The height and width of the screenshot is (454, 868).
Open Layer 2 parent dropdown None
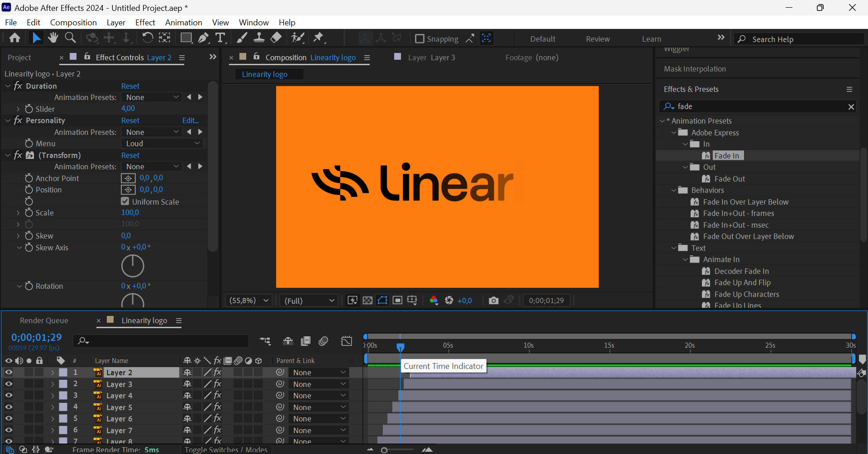click(319, 373)
